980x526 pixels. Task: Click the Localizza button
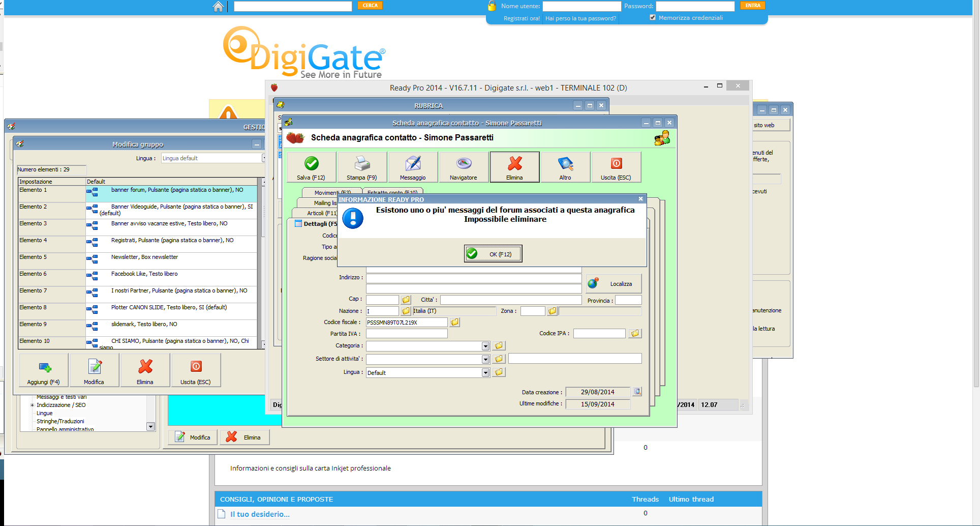click(614, 283)
